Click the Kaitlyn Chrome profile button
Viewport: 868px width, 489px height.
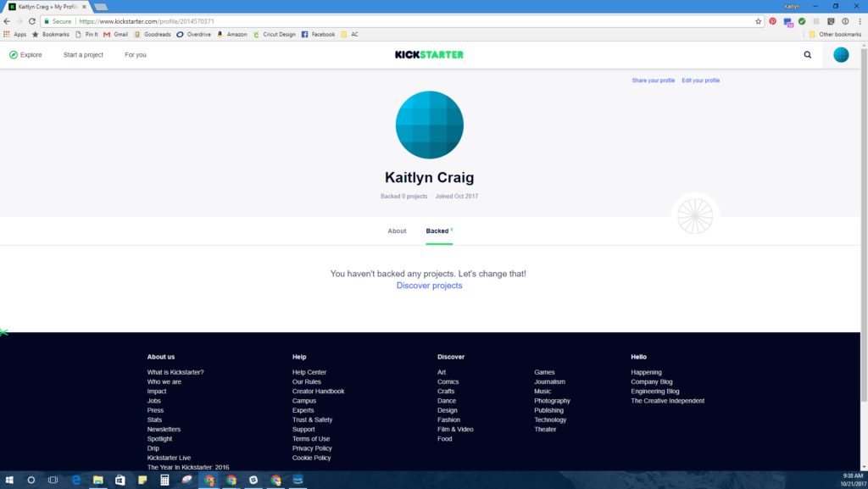[x=792, y=7]
